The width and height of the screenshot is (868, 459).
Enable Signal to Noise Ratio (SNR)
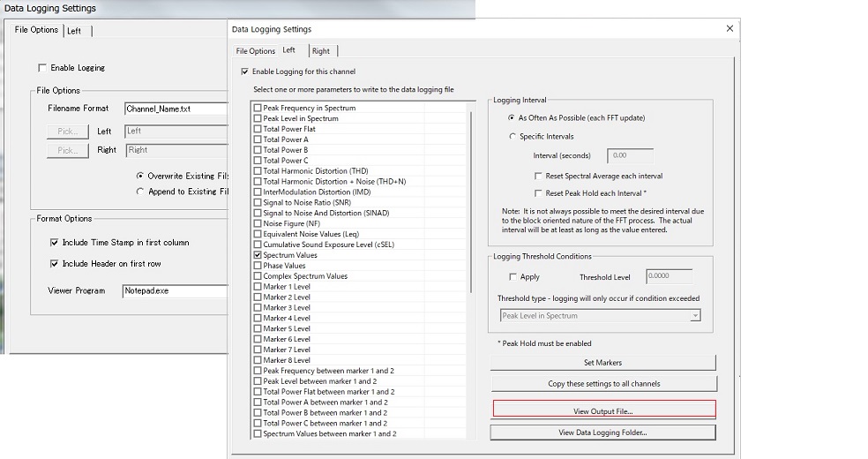tap(258, 203)
